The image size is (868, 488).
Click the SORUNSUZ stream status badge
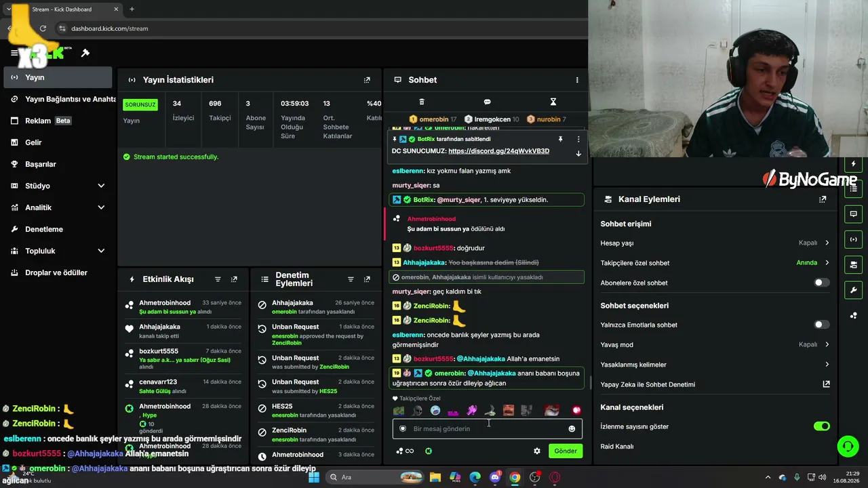point(140,104)
